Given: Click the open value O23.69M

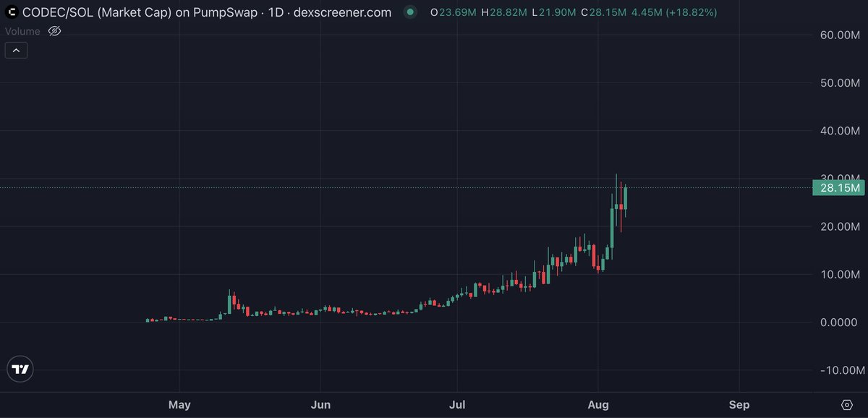Looking at the screenshot, I should (454, 12).
